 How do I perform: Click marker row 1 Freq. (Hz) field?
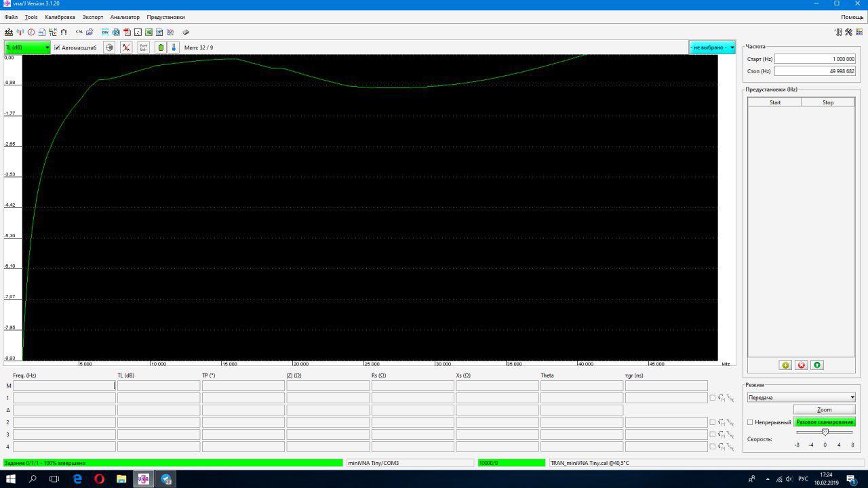tap(64, 398)
